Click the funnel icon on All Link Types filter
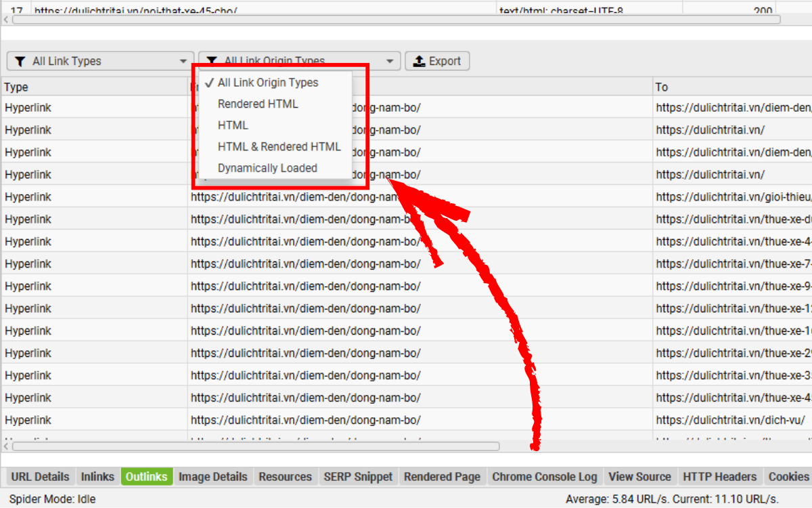 pyautogui.click(x=20, y=61)
